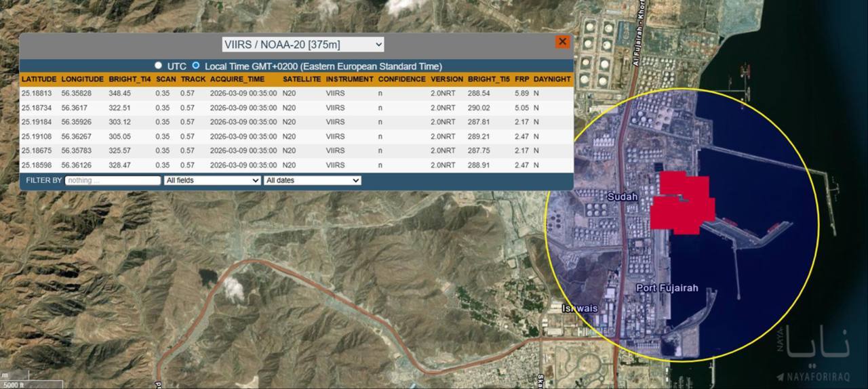Open the VIIRS / NOAA-20 sensor dropdown
This screenshot has width=868, height=389.
tap(302, 45)
